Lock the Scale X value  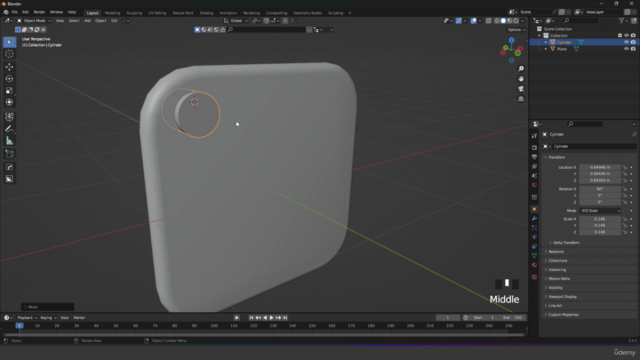click(624, 219)
